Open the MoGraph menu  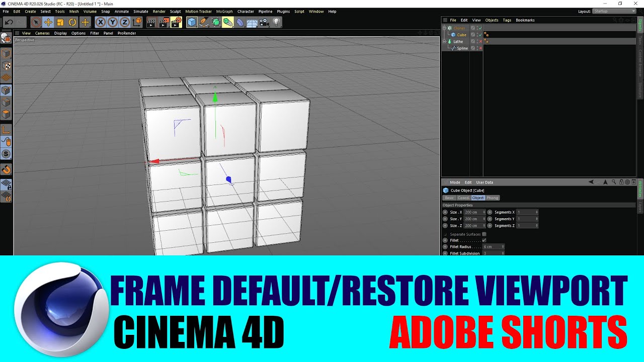pos(224,11)
